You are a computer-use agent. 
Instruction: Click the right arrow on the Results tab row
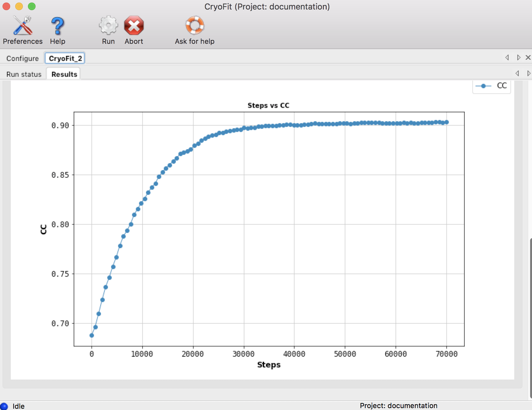point(528,73)
